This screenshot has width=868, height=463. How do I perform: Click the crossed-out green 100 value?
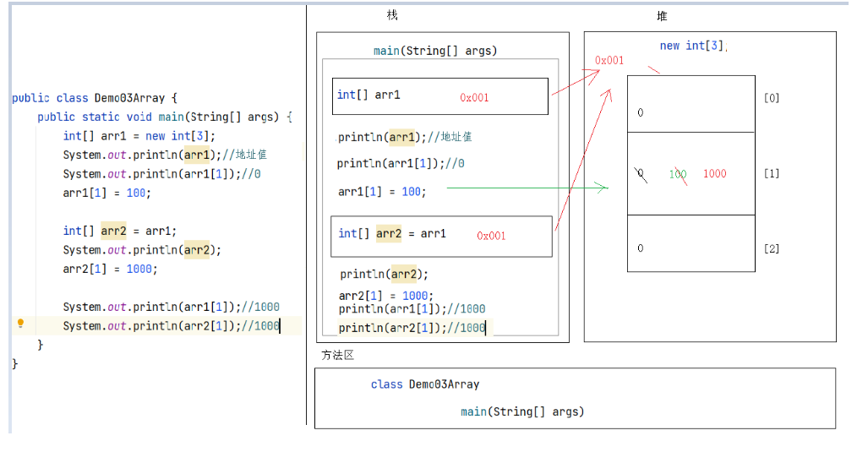coord(678,174)
